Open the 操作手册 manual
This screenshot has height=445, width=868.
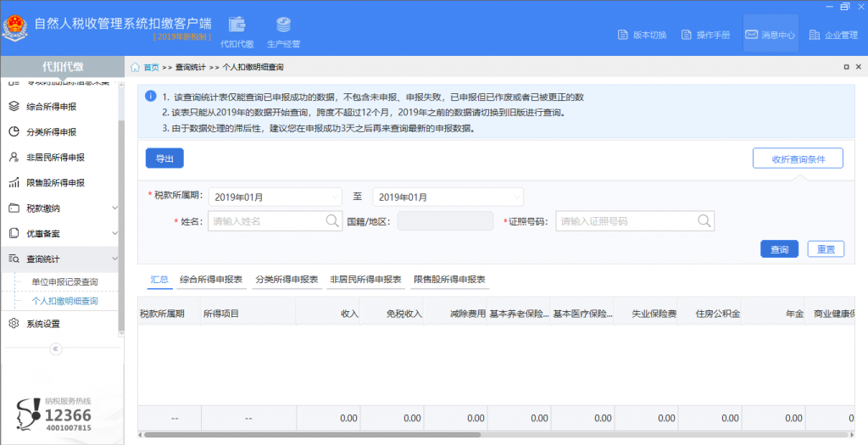tap(706, 35)
